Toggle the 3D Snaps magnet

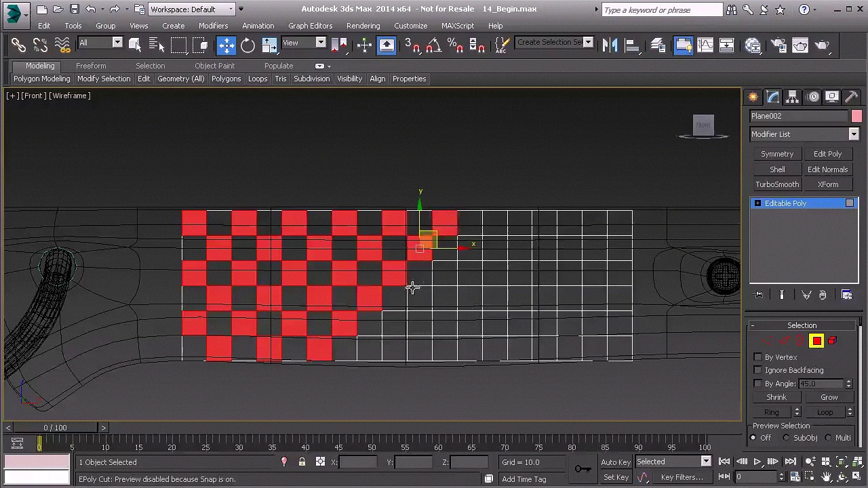pos(412,45)
